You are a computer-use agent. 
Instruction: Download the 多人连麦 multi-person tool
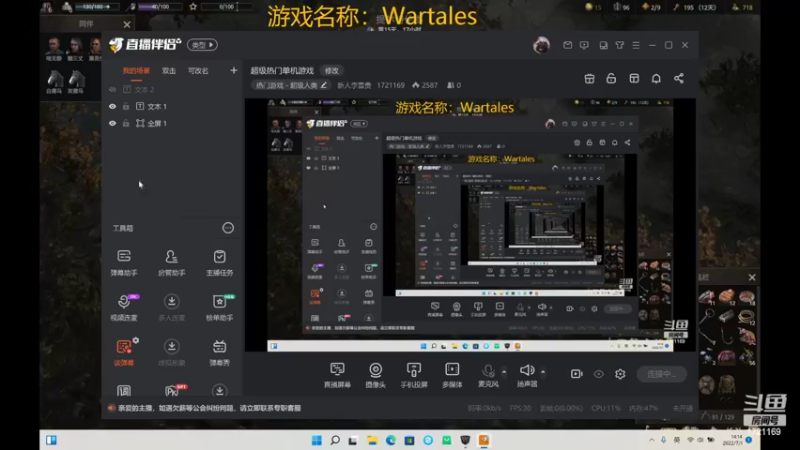171,307
